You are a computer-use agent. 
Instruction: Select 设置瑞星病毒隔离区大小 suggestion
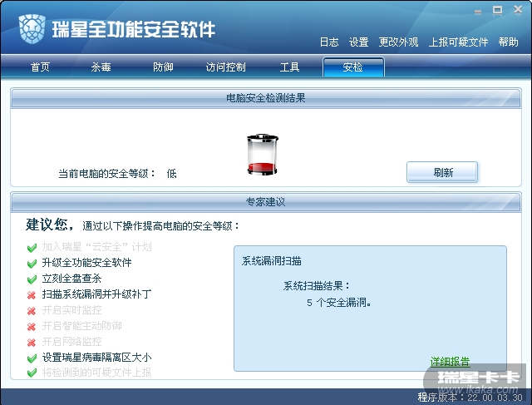point(96,357)
